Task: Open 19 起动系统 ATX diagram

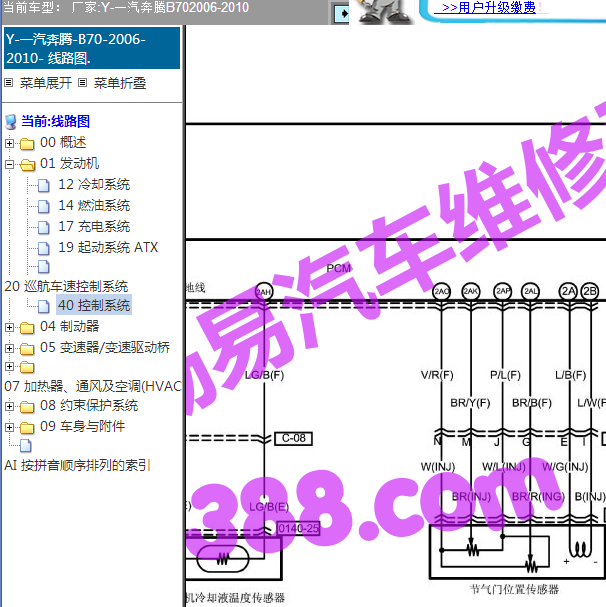Action: [x=108, y=247]
